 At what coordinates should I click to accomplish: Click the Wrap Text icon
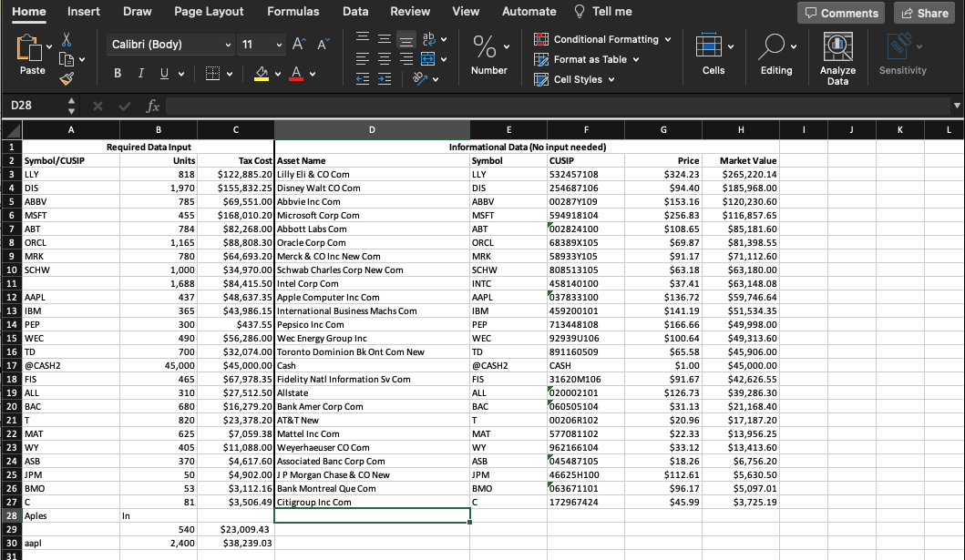[428, 39]
